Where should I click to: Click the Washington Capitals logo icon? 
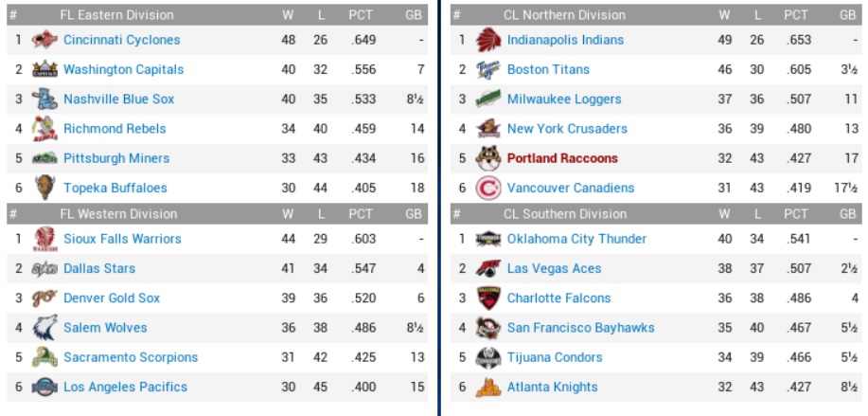click(x=44, y=69)
